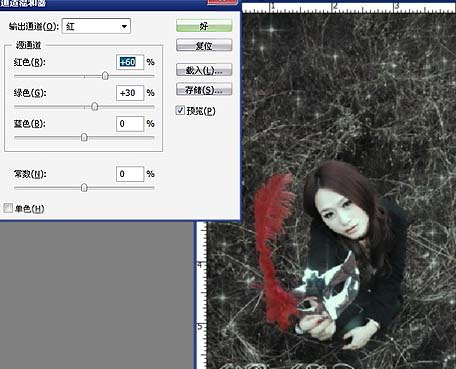Click the blue channel slider handle
Image resolution: width=456 pixels, height=369 pixels.
coord(84,137)
